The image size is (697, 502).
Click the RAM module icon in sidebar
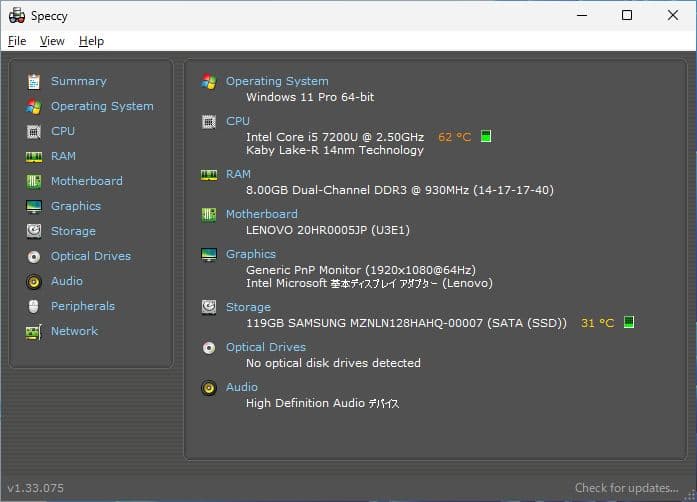pos(34,157)
